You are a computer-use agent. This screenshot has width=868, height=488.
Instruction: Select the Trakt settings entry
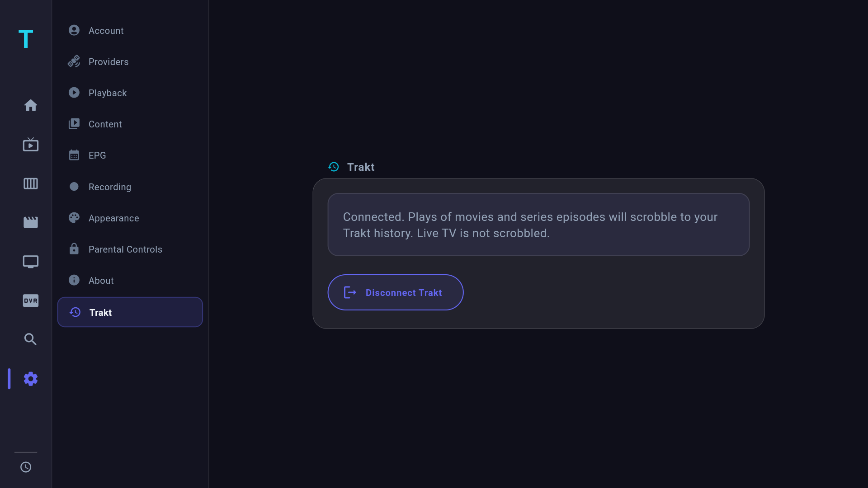click(130, 312)
